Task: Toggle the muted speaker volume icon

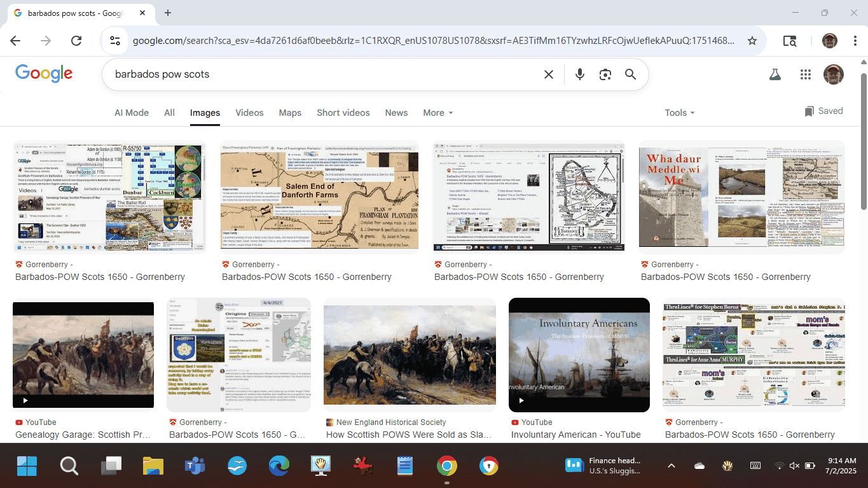Action: tap(794, 466)
